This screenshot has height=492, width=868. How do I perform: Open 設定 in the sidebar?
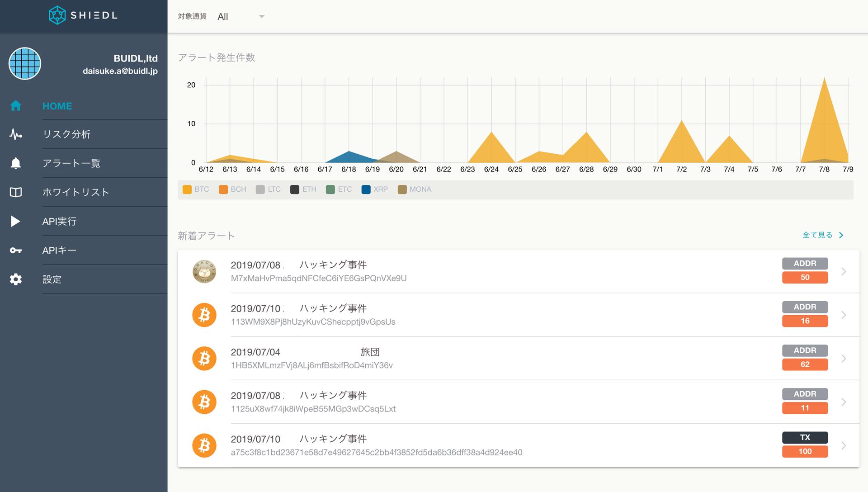52,279
